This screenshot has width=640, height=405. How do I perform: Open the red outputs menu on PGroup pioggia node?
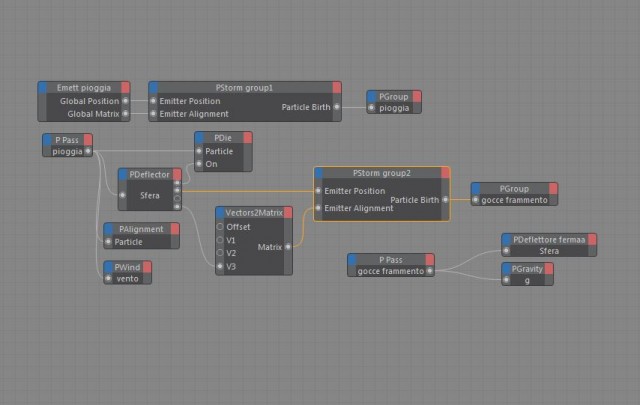coord(417,97)
